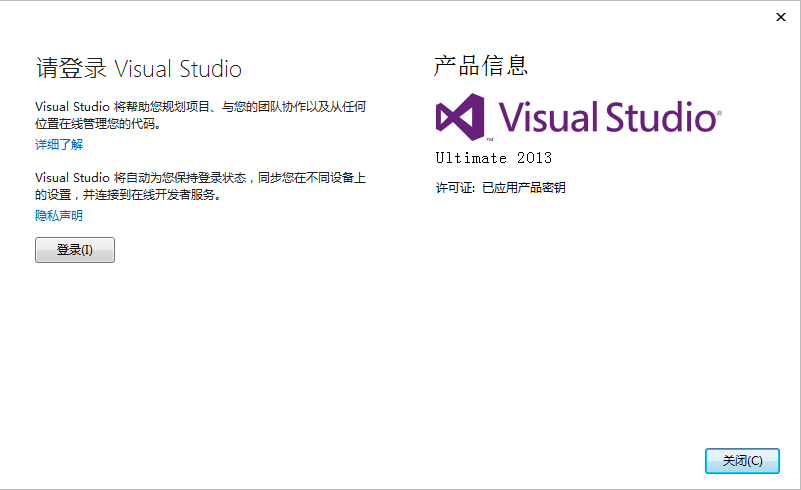Select the Visual Studio wordmark beside the logo
This screenshot has width=801, height=490.
click(x=606, y=117)
